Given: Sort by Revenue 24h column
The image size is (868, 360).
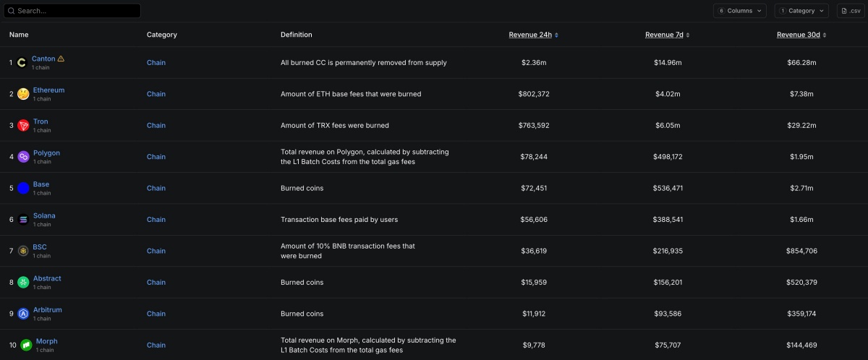Looking at the screenshot, I should [x=533, y=35].
